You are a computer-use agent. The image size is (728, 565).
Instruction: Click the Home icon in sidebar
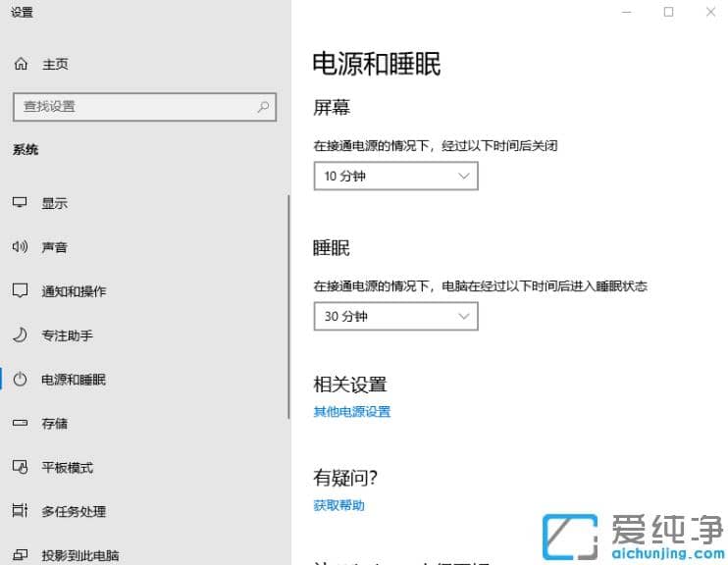click(x=21, y=64)
